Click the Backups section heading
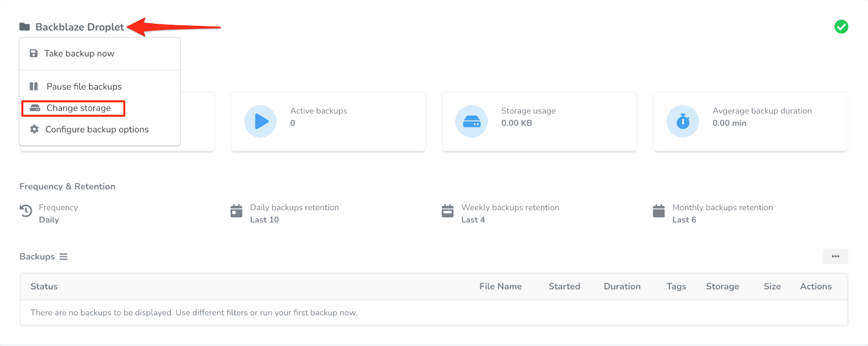Screen dimensions: 868x346 tap(37, 256)
